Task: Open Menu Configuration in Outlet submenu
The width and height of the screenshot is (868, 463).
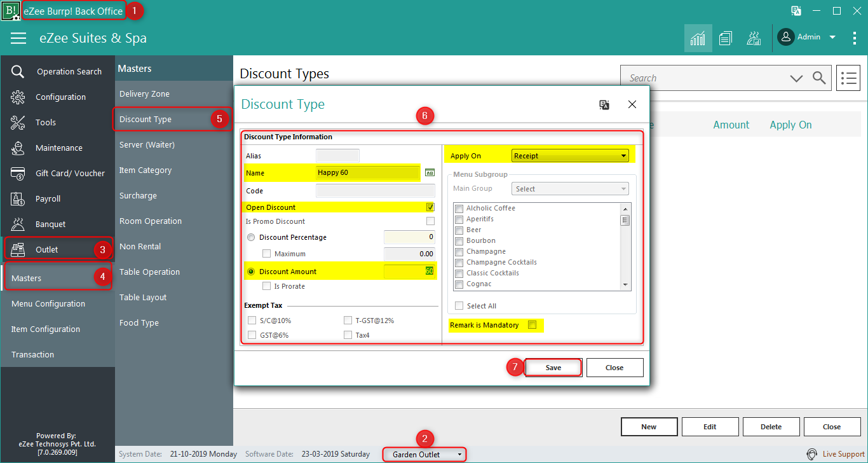Action: 48,304
